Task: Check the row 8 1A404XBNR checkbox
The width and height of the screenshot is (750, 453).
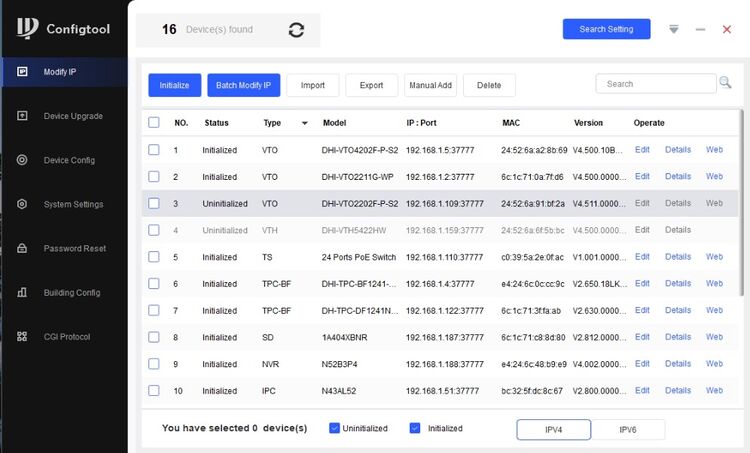Action: 154,337
